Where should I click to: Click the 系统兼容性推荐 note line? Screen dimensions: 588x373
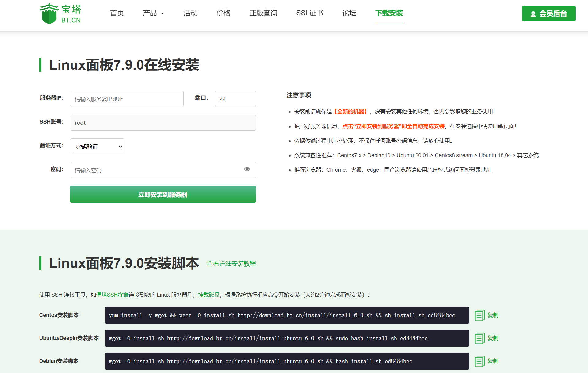pos(416,155)
